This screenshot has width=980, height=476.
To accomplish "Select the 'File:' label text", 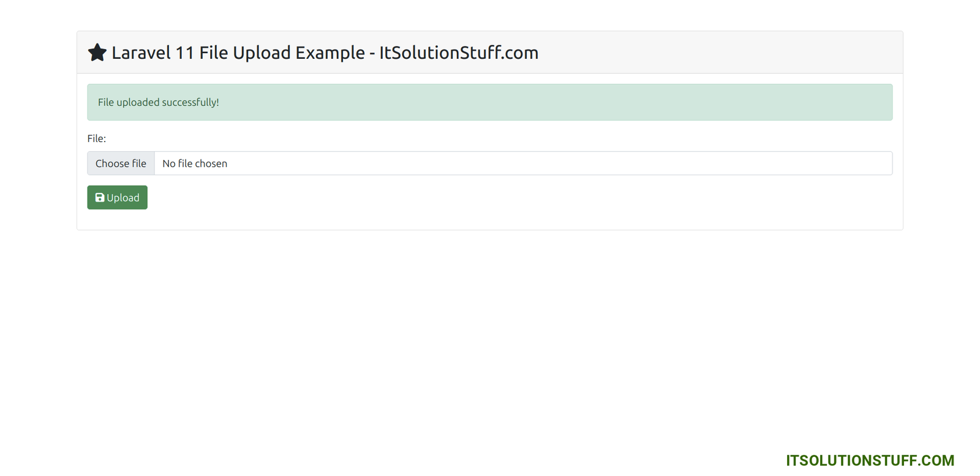I will click(97, 138).
